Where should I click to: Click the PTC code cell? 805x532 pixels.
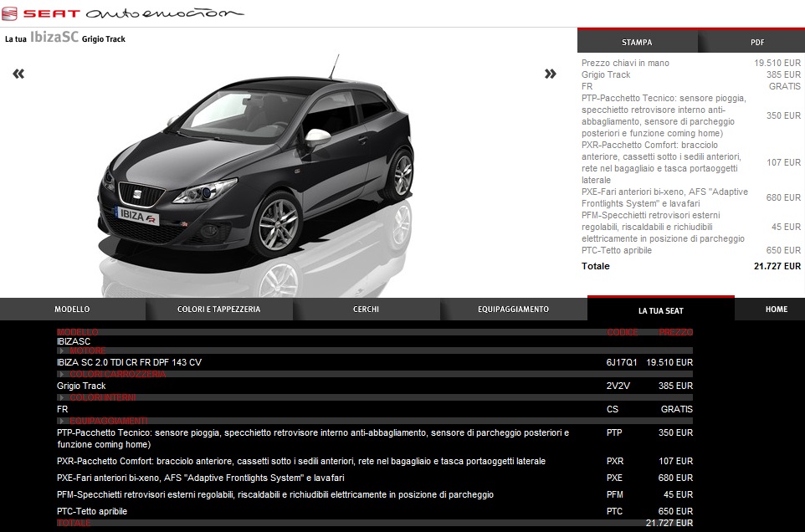pos(614,511)
